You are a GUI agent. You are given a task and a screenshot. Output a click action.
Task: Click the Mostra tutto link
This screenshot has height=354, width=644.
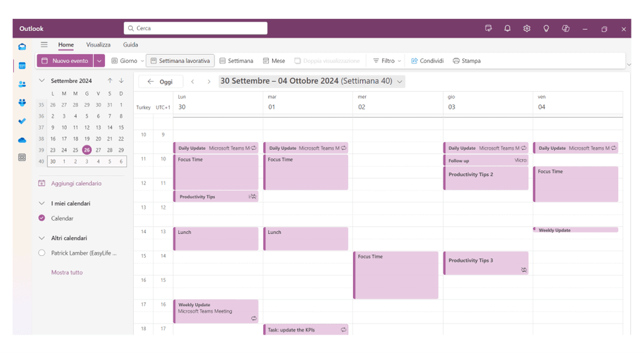(67, 272)
